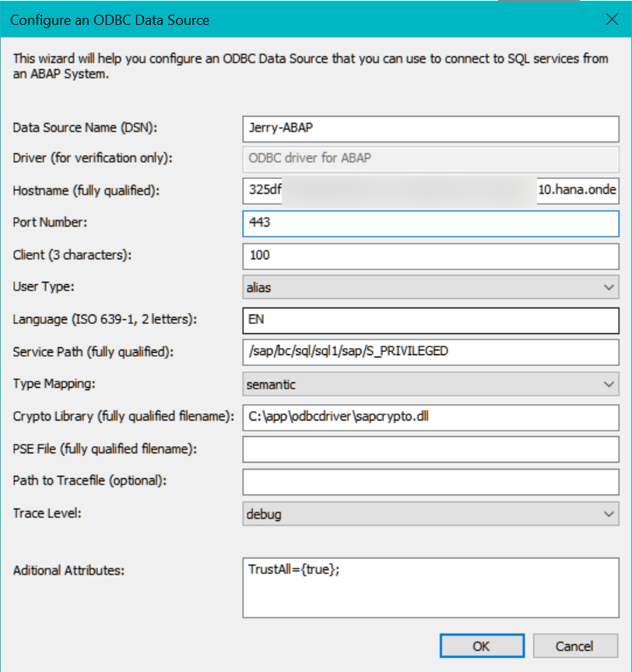The height and width of the screenshot is (672, 632).
Task: Click the 'User Type:' label
Action: click(44, 287)
